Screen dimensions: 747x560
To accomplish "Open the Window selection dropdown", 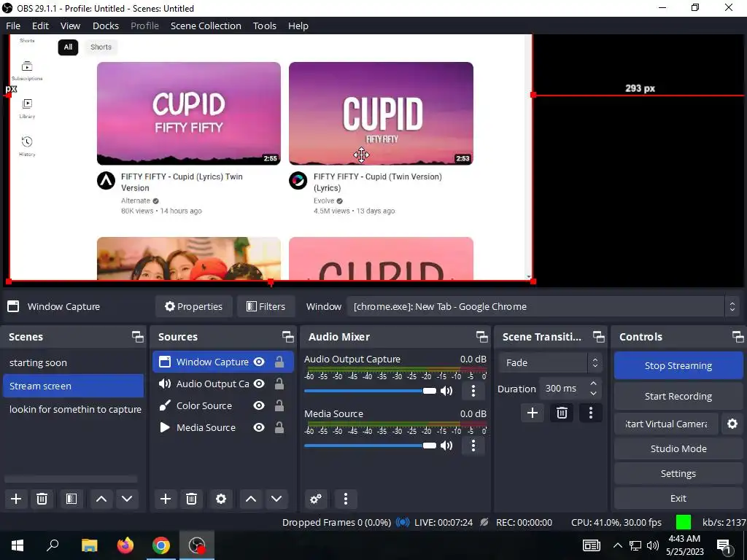I will [543, 307].
